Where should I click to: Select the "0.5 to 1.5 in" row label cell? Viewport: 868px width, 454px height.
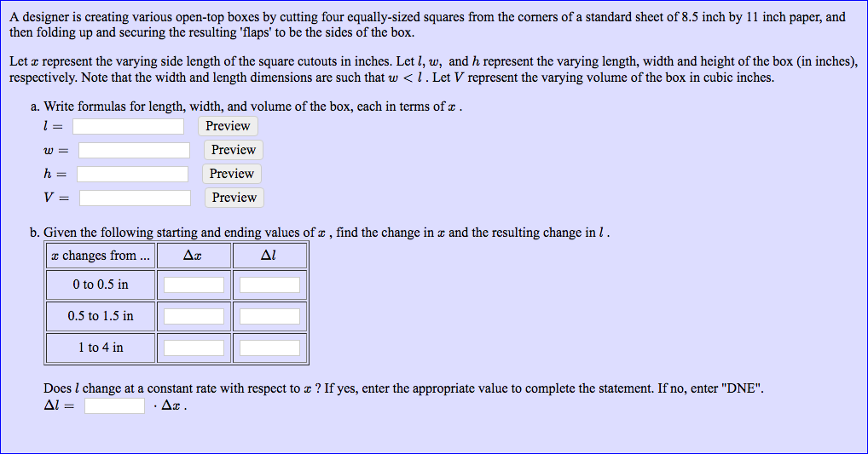pos(101,316)
